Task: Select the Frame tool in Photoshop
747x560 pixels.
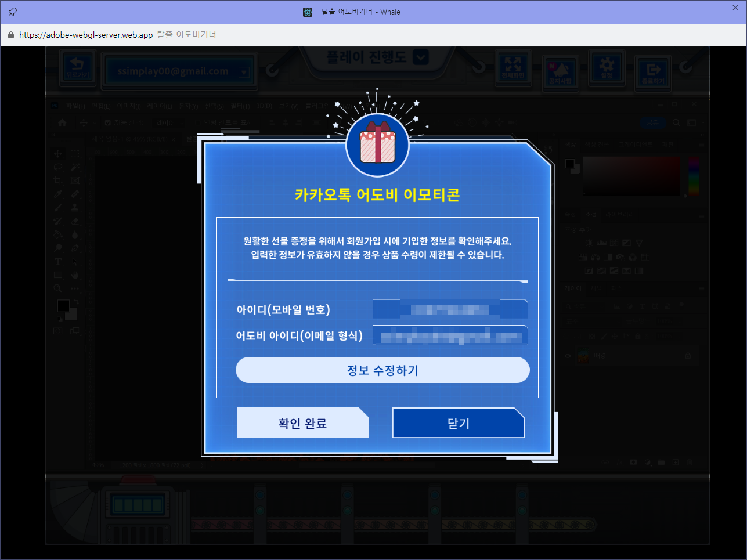Action: pyautogui.click(x=75, y=180)
